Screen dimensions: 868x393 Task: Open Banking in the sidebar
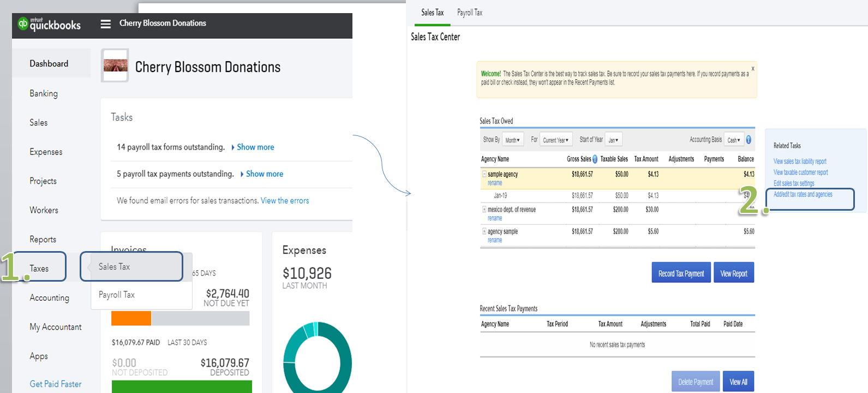pyautogui.click(x=44, y=93)
